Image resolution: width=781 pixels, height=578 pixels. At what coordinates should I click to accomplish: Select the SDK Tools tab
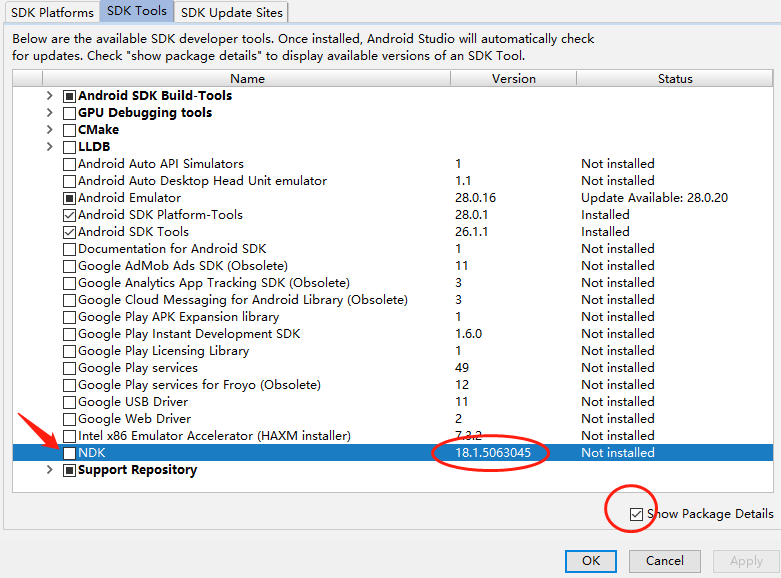coord(136,11)
